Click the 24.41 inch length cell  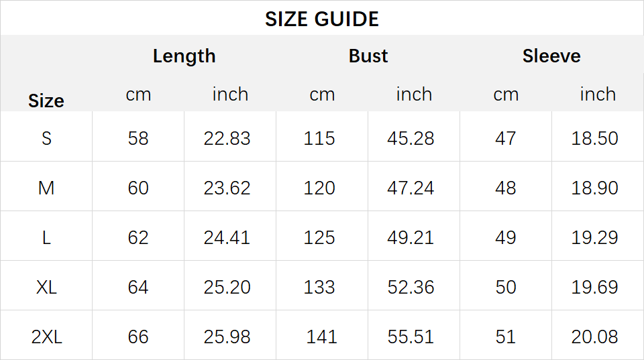click(227, 238)
